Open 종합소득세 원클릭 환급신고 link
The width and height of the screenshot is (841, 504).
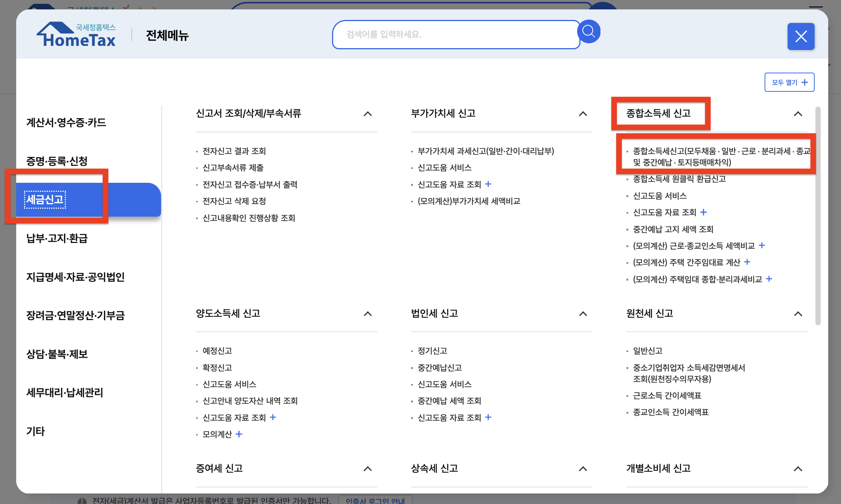(x=679, y=179)
